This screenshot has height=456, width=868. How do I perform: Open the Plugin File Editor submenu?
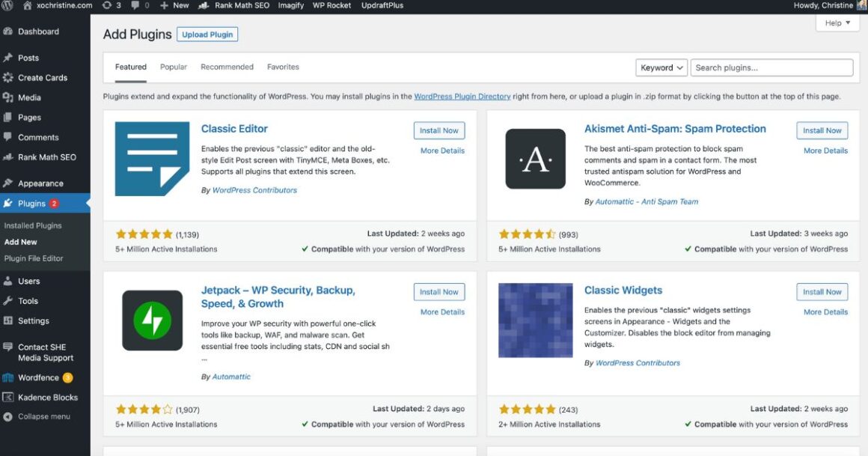tap(33, 259)
